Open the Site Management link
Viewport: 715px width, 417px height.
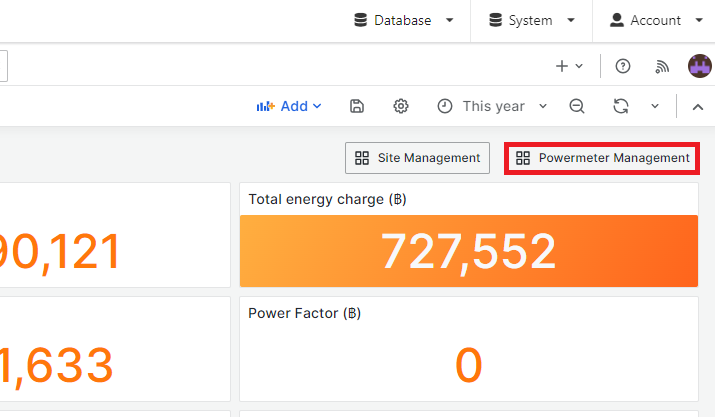click(417, 158)
